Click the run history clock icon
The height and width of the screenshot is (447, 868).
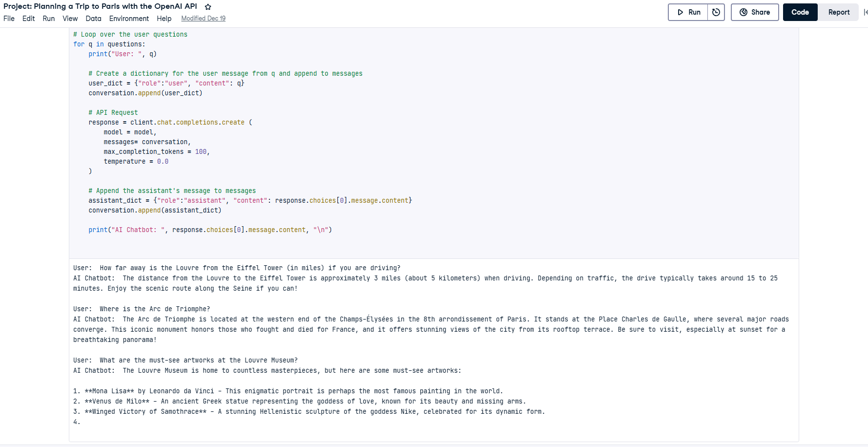pos(716,12)
